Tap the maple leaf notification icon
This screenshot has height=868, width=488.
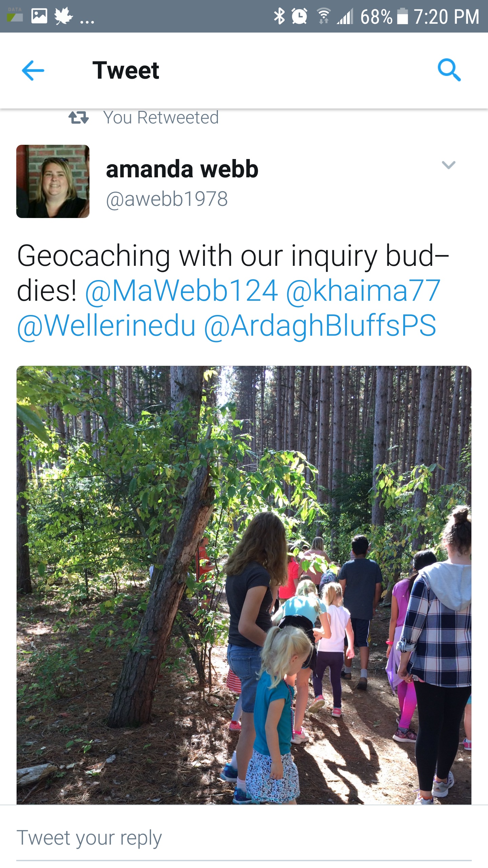tap(64, 16)
